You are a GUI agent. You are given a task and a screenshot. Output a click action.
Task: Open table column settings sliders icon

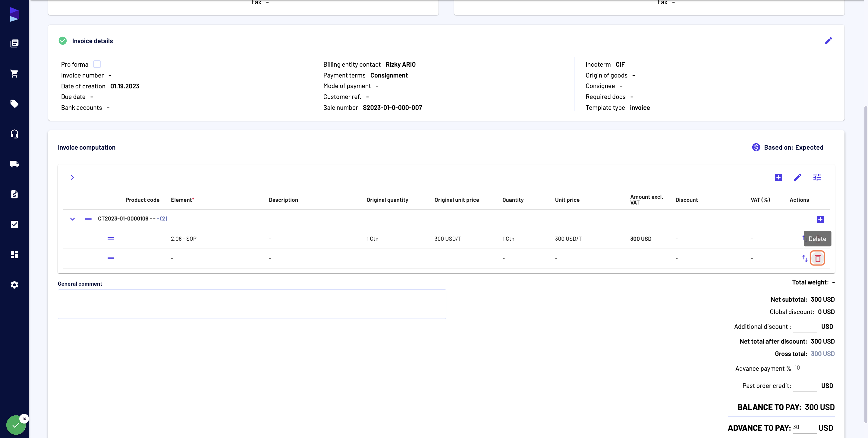tap(817, 177)
